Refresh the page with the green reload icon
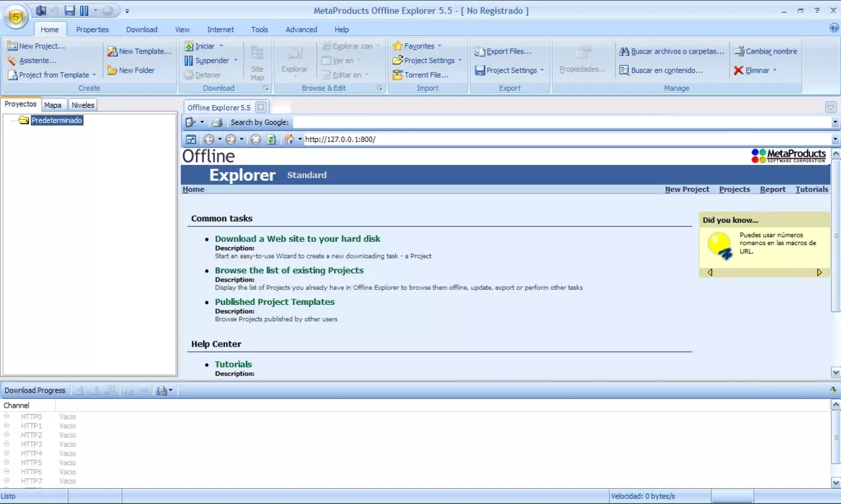841x504 pixels. (x=272, y=140)
